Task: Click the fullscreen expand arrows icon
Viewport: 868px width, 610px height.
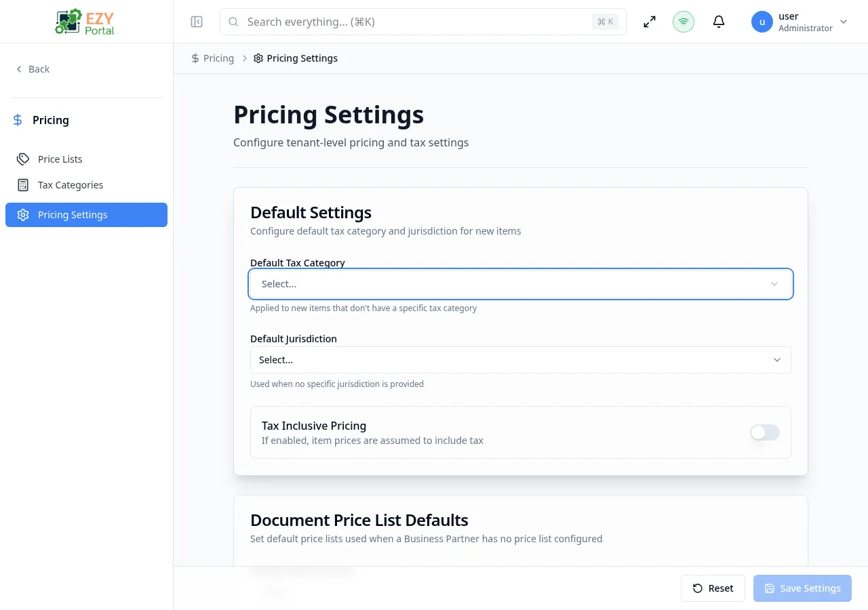Action: click(x=649, y=21)
